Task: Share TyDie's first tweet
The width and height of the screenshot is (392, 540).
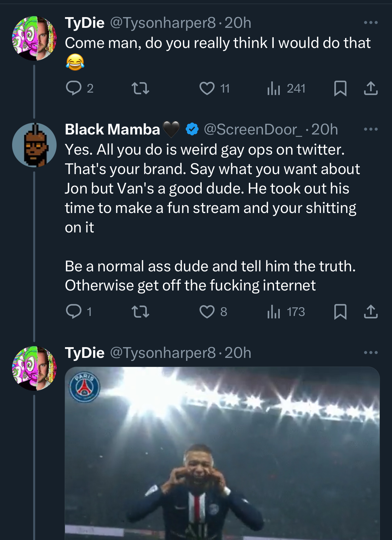Action: click(x=371, y=89)
